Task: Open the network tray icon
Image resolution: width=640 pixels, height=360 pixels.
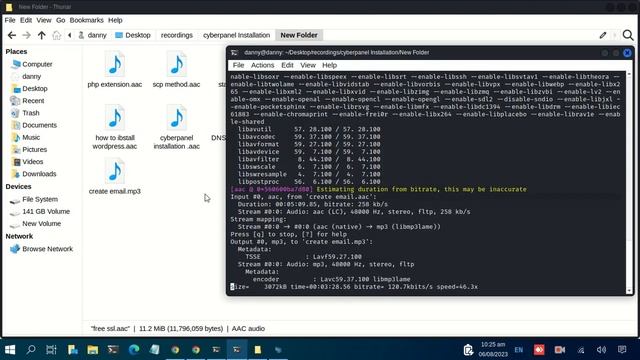Action: pyautogui.click(x=580, y=350)
